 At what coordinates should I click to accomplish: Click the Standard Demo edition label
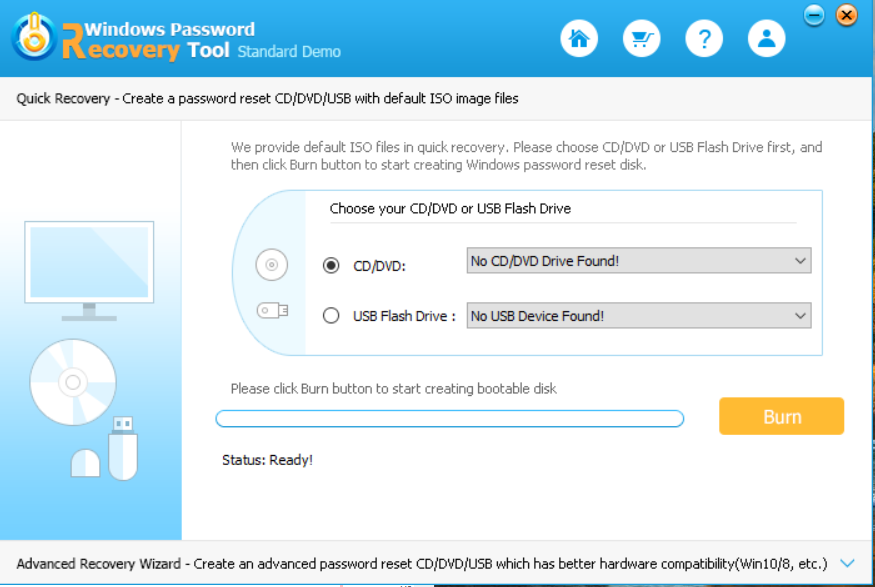pos(289,51)
